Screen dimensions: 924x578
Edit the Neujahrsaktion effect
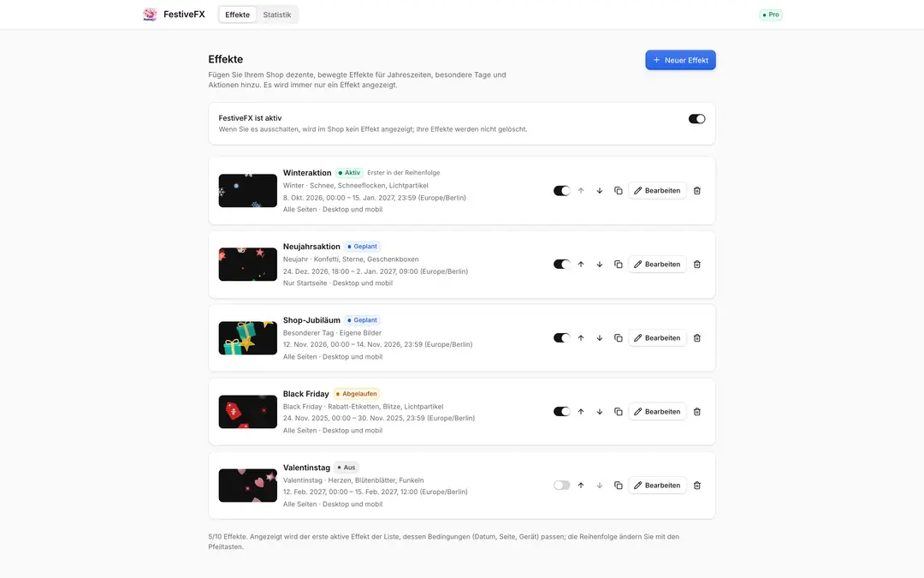657,265
